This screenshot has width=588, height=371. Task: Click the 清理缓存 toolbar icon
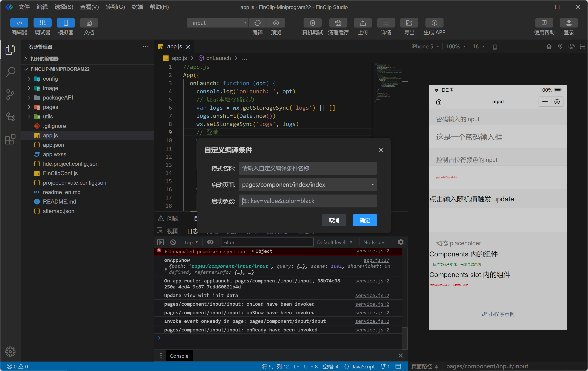tap(338, 23)
